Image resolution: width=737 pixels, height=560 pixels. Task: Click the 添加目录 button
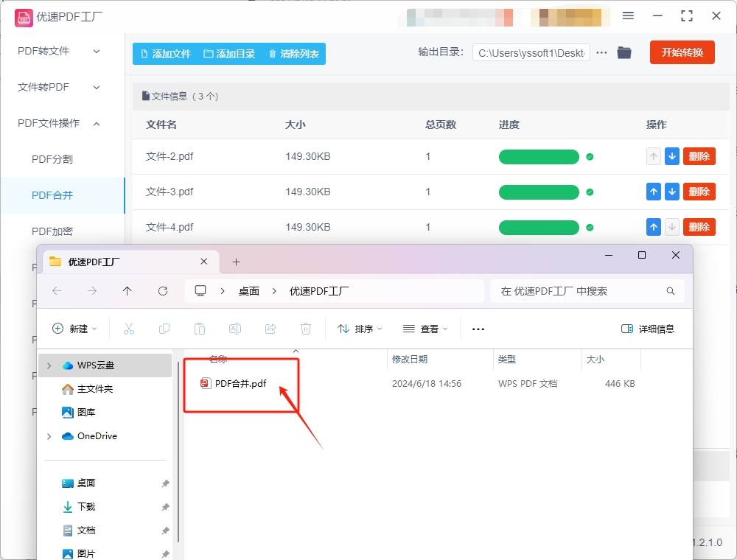(229, 54)
